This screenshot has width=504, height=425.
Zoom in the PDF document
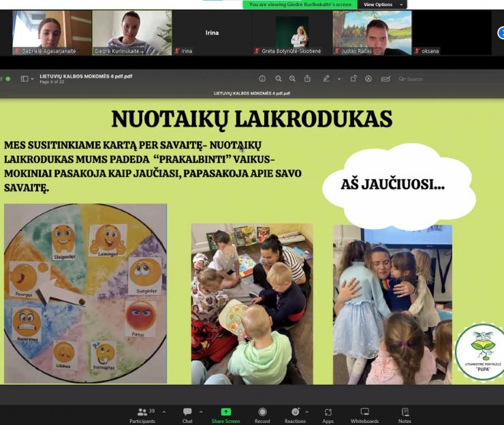[x=292, y=79]
